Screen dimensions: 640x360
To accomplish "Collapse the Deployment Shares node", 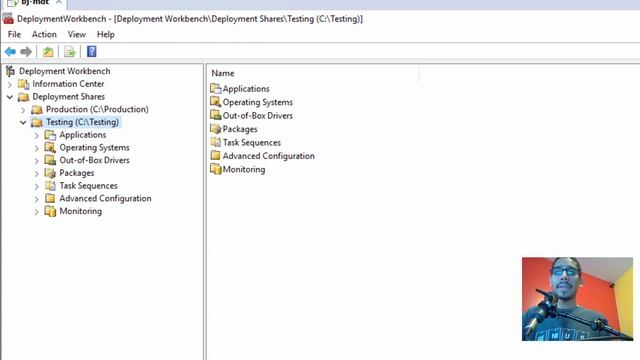I will click(10, 97).
